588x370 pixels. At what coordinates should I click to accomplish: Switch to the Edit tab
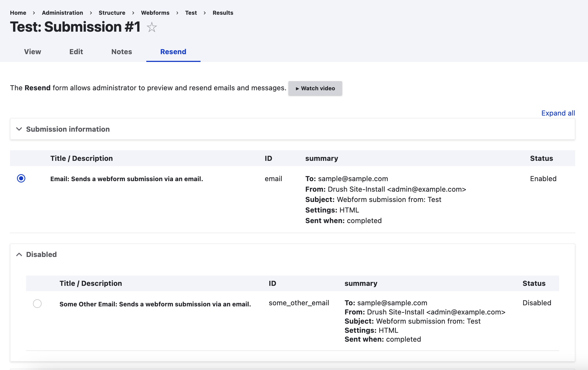tap(76, 52)
